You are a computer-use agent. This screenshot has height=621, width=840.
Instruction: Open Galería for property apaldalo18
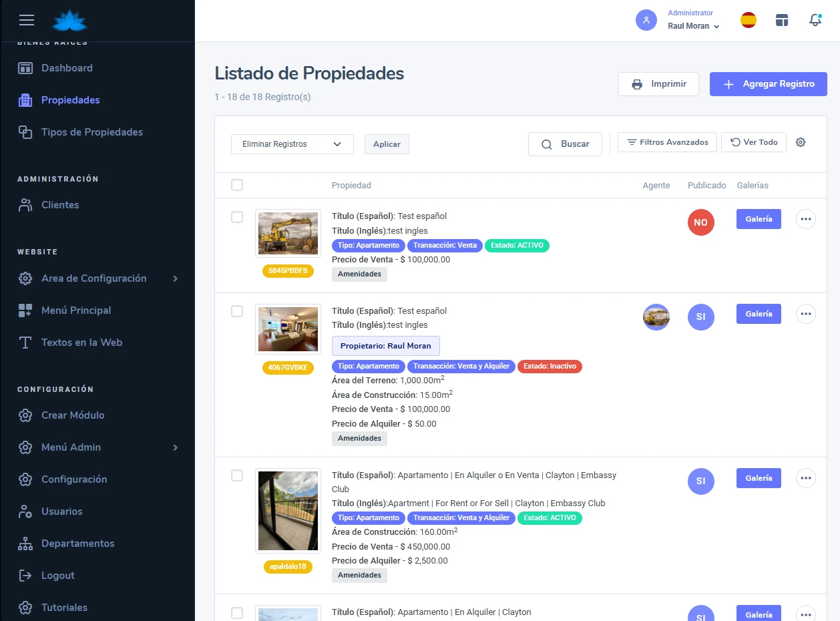(759, 478)
